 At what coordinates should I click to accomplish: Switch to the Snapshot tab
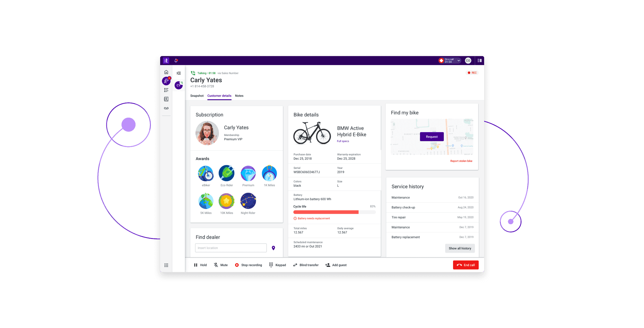coord(197,96)
